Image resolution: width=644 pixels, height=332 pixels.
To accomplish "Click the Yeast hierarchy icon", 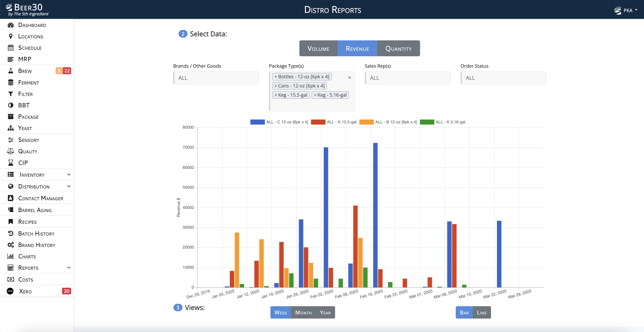I will [10, 128].
